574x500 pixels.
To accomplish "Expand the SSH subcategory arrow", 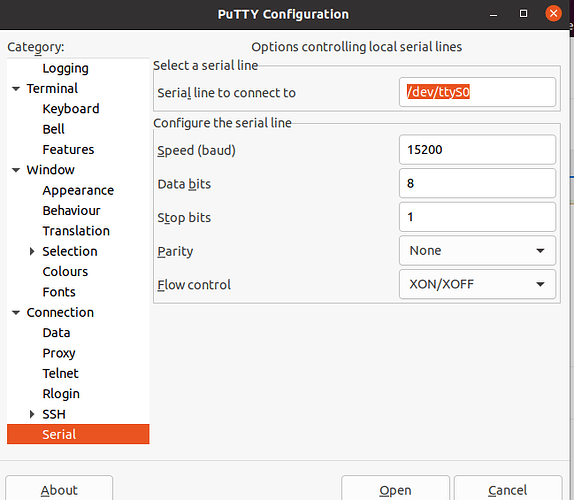I will 32,414.
